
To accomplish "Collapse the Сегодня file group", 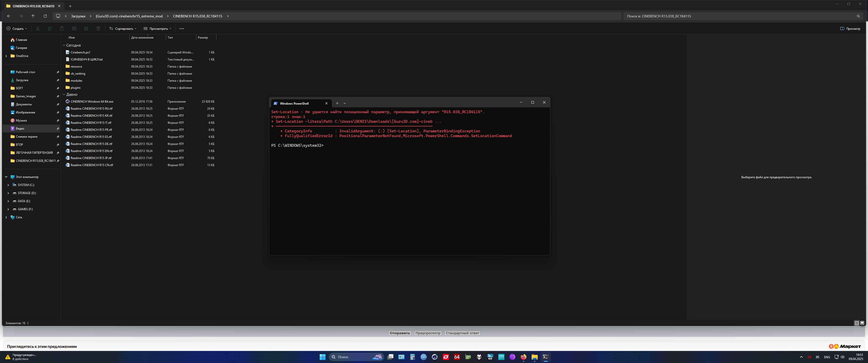I will pyautogui.click(x=64, y=45).
